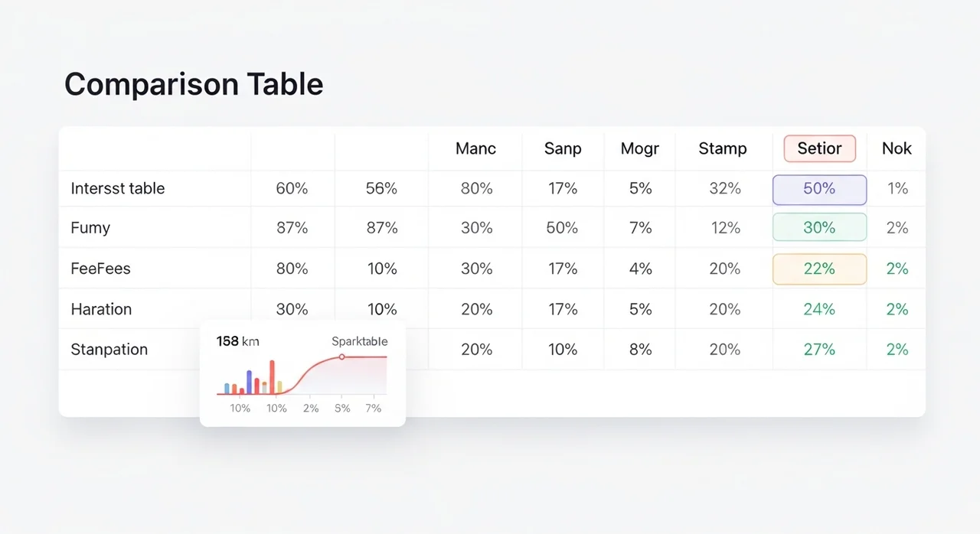Click the 24% value in Haration row
980x534 pixels.
click(x=819, y=309)
